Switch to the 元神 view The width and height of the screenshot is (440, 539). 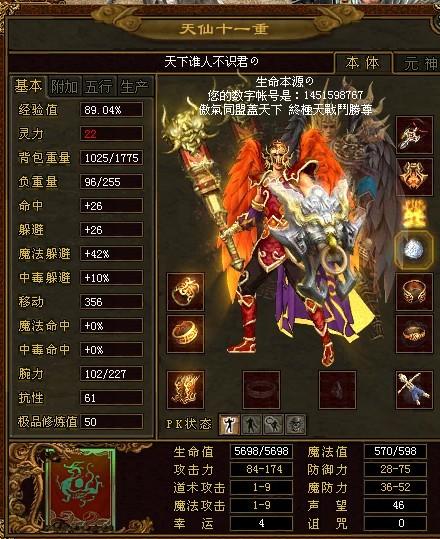[418, 63]
